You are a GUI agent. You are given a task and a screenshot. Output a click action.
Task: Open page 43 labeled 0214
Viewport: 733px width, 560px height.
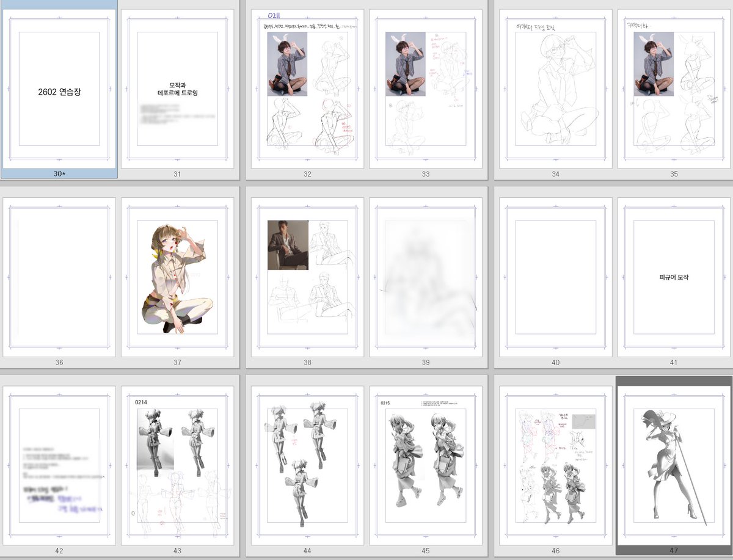click(x=177, y=465)
